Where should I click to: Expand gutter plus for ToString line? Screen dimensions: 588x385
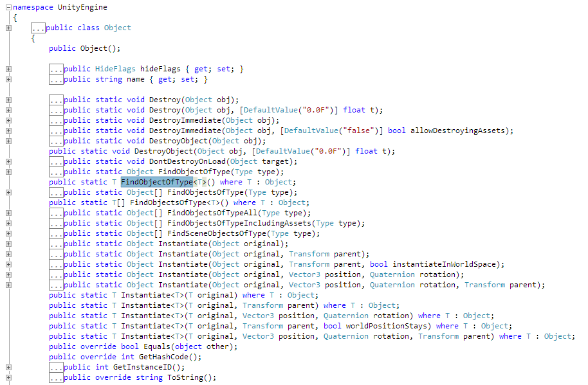[8, 377]
